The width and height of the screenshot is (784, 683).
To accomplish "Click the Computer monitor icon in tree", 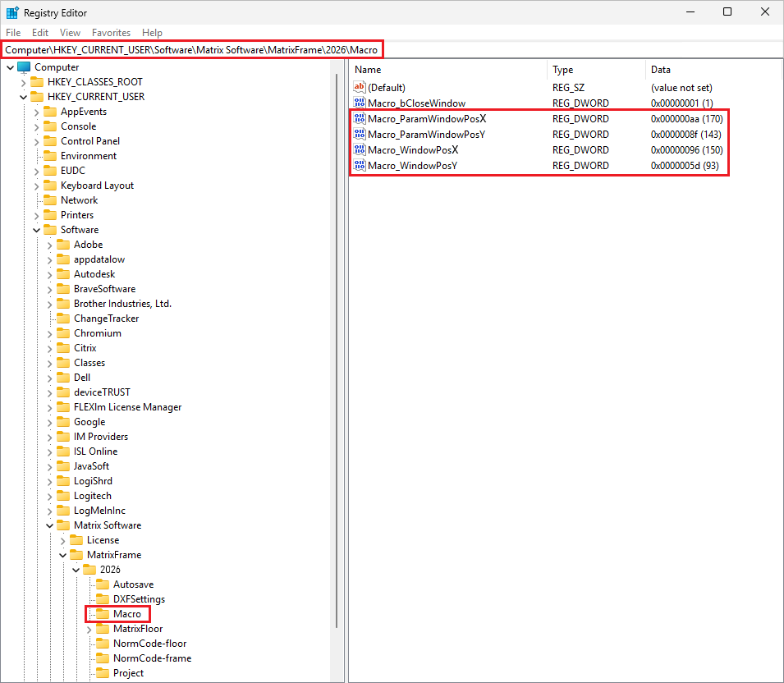I will tap(24, 67).
